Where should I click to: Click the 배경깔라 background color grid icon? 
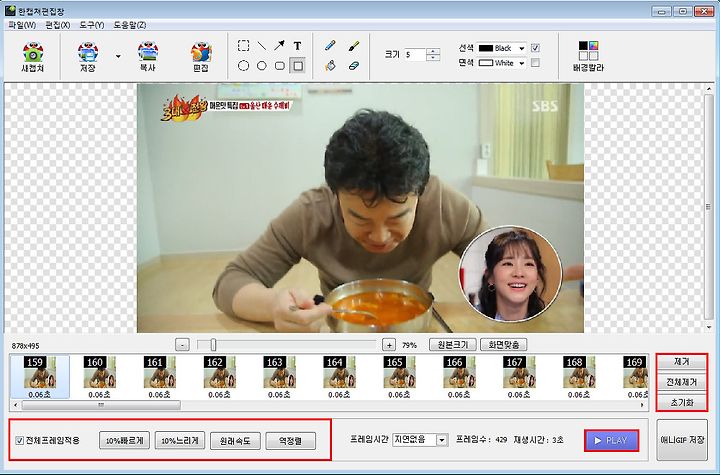tap(588, 57)
